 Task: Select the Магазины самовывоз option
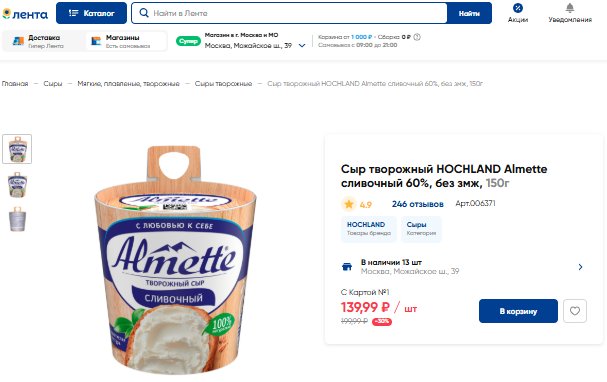(x=126, y=41)
